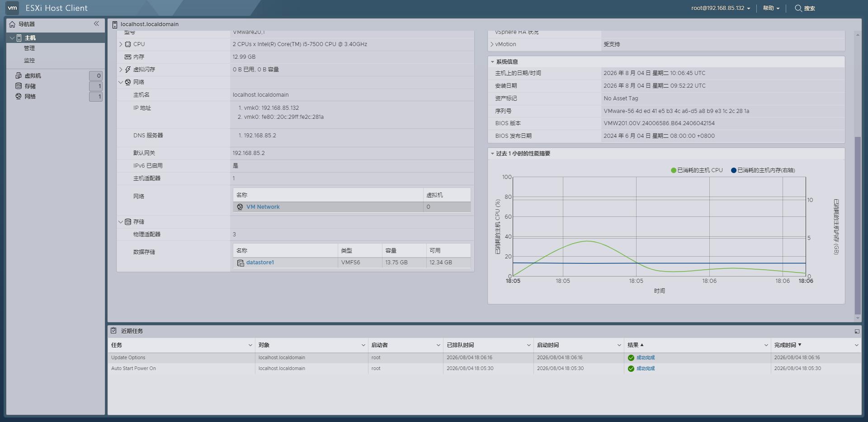Click the network globe icon in hardware list
Viewport: 868px width, 422px height.
click(128, 82)
